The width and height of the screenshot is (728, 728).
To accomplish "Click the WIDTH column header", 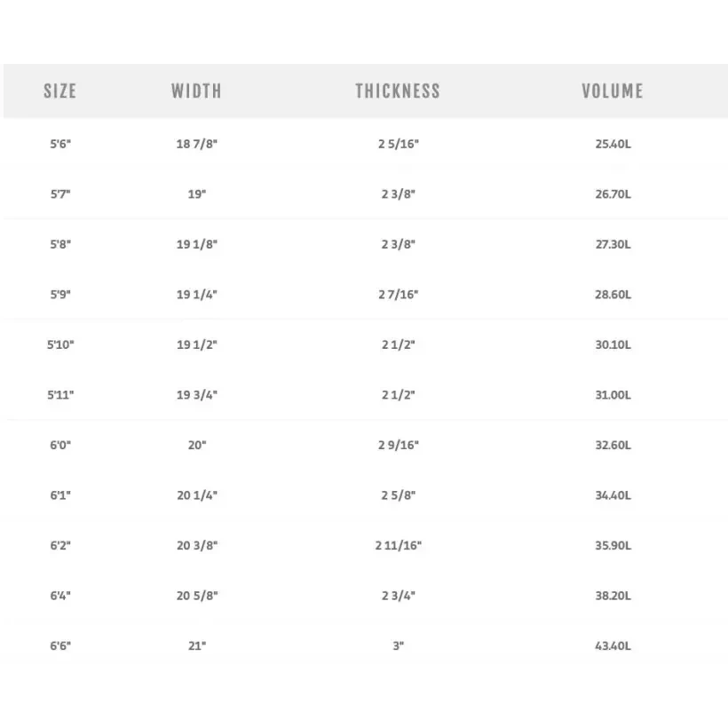I will point(196,91).
